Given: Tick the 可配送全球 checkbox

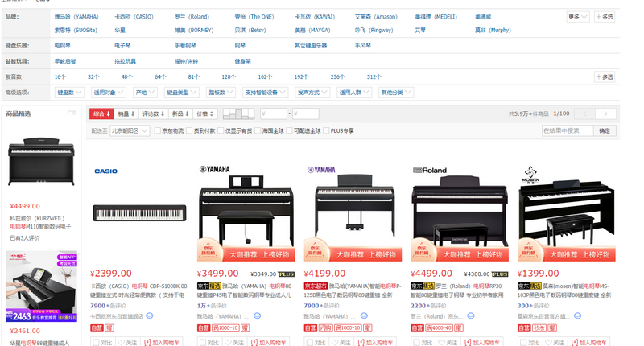Looking at the screenshot, I should (x=289, y=130).
